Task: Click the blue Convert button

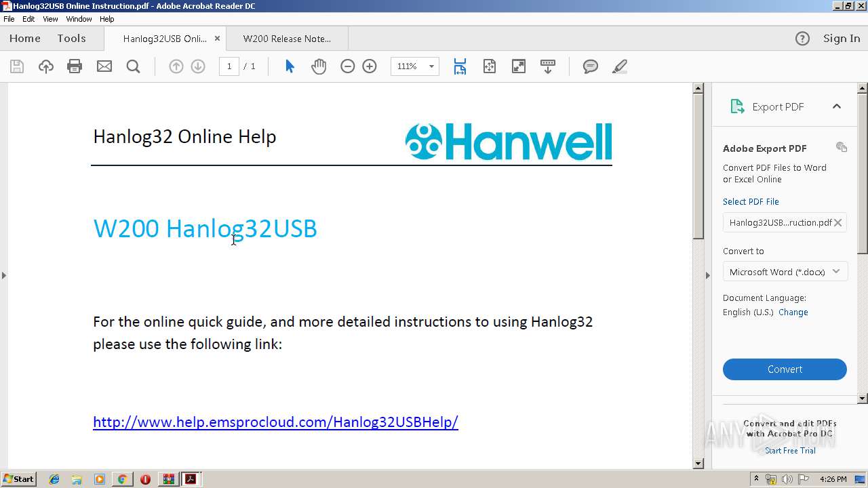Action: point(785,369)
